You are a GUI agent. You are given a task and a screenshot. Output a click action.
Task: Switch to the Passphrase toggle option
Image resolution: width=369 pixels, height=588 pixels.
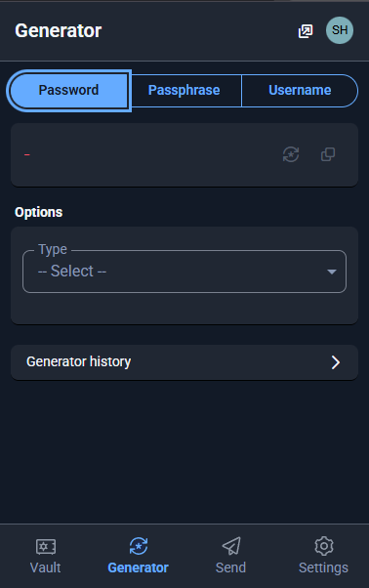pyautogui.click(x=184, y=91)
